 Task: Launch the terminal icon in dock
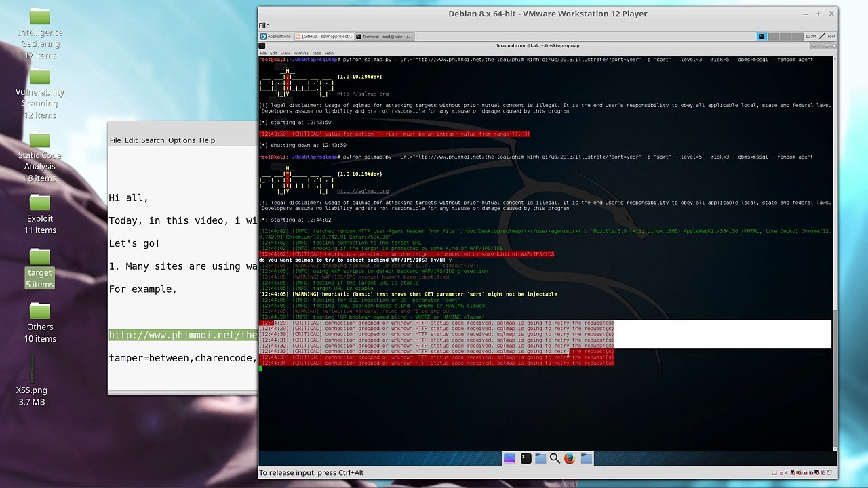526,459
